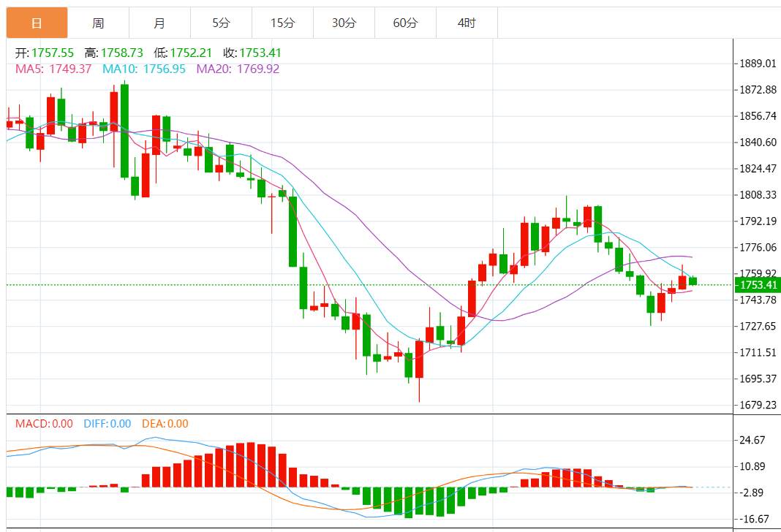Click the MACD:0.00 label
The height and width of the screenshot is (532, 781).
[44, 424]
